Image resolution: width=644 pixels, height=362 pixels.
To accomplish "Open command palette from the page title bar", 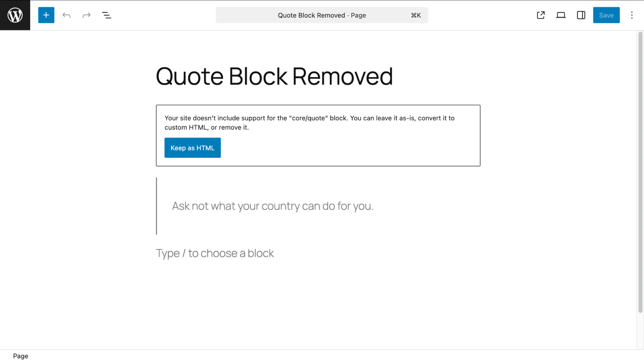I will pos(322,15).
